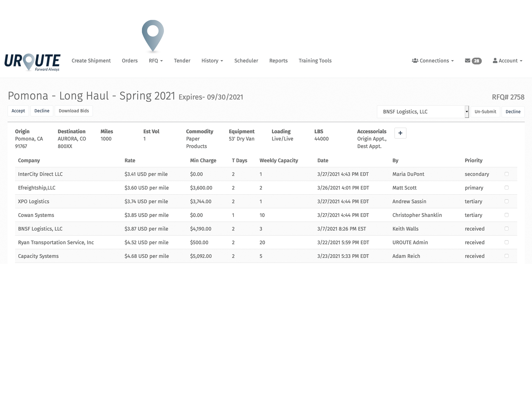
Task: Click the Weekly Capacity column header
Action: click(x=279, y=160)
